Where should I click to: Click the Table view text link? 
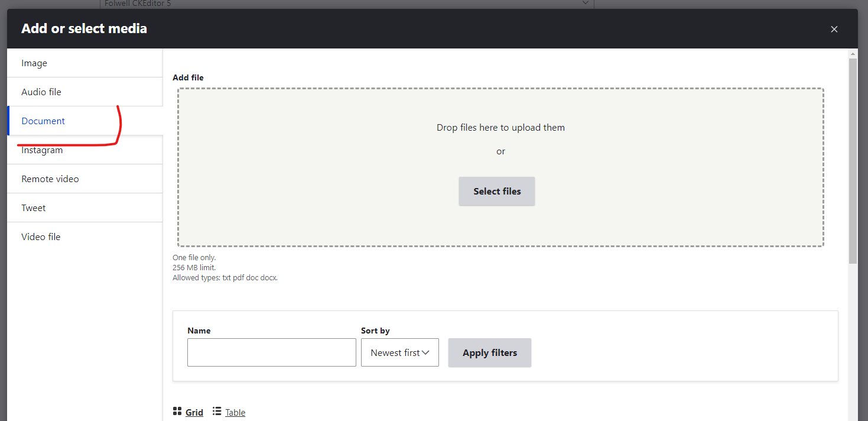coord(235,413)
